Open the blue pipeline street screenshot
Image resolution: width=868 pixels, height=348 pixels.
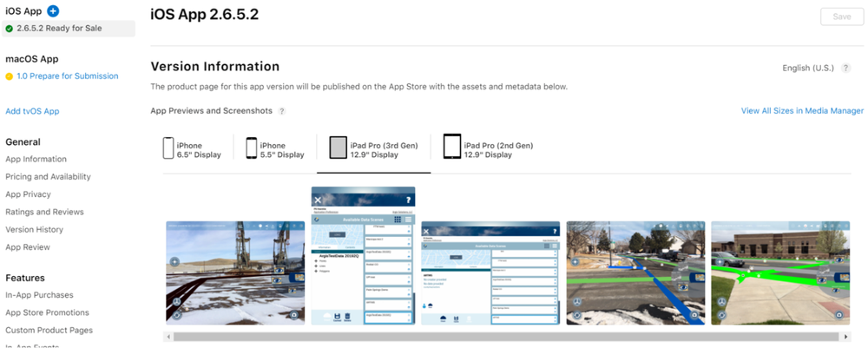click(x=635, y=272)
